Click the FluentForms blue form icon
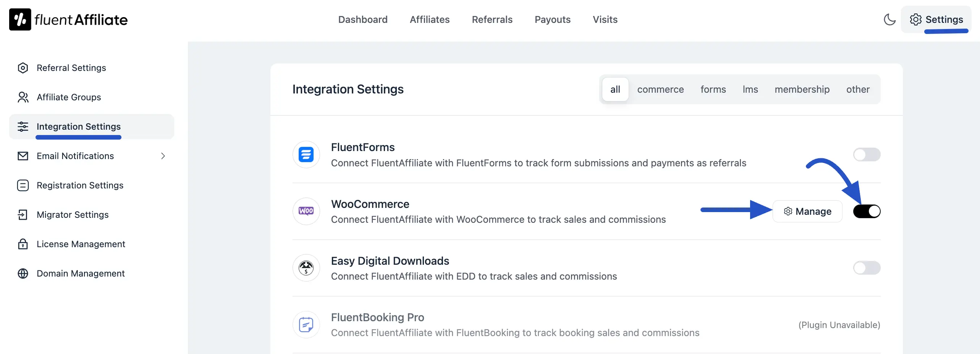The width and height of the screenshot is (980, 354). click(306, 154)
